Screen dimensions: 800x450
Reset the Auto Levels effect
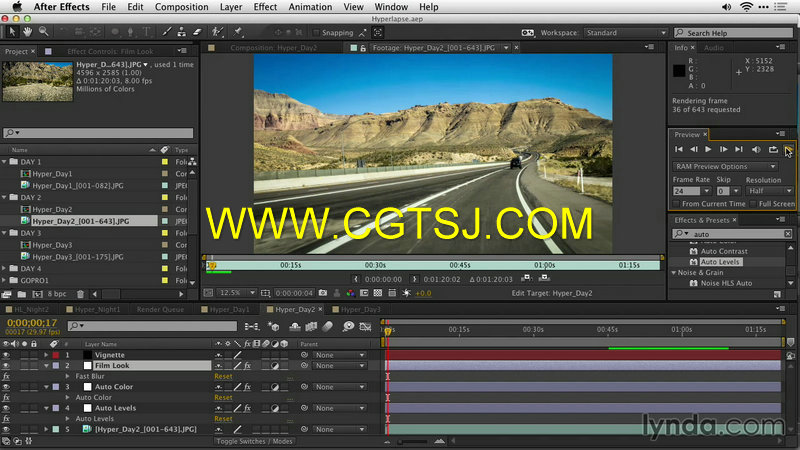(223, 418)
